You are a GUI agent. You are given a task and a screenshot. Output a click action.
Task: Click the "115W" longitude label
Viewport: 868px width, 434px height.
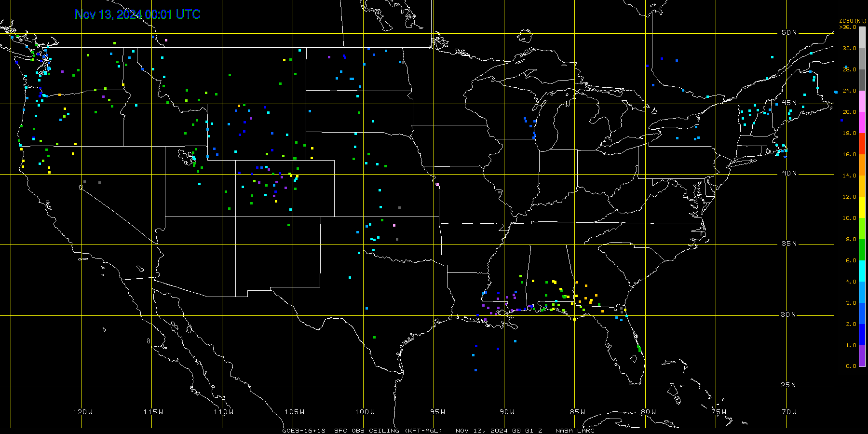coord(153,412)
